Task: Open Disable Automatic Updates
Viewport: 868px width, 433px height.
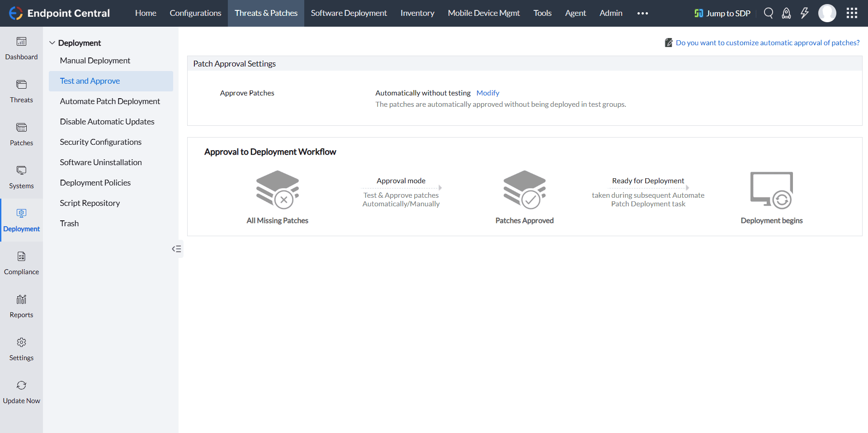Action: 111,122
